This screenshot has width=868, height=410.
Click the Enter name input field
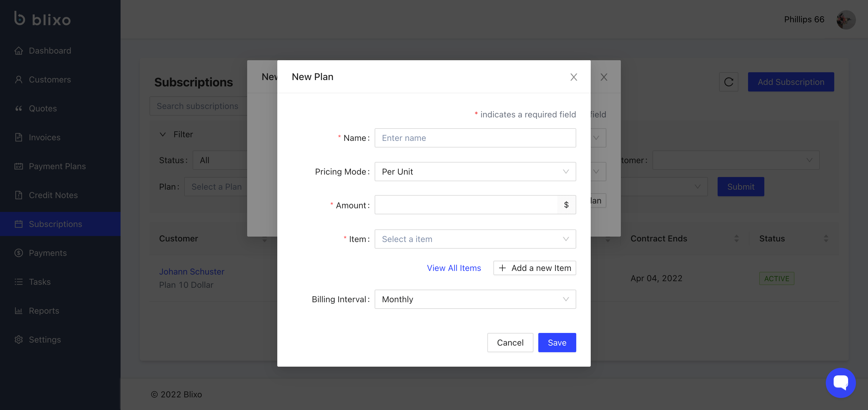click(475, 138)
